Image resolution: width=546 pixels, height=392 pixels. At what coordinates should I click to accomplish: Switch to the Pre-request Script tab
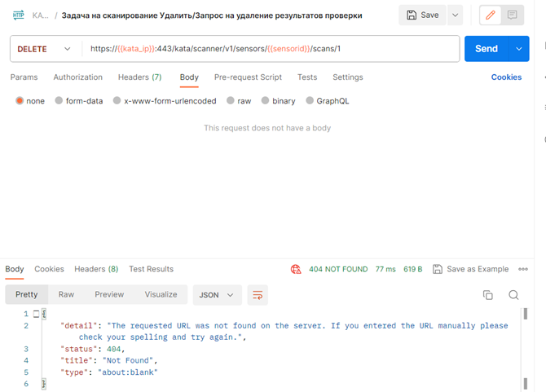pyautogui.click(x=248, y=77)
